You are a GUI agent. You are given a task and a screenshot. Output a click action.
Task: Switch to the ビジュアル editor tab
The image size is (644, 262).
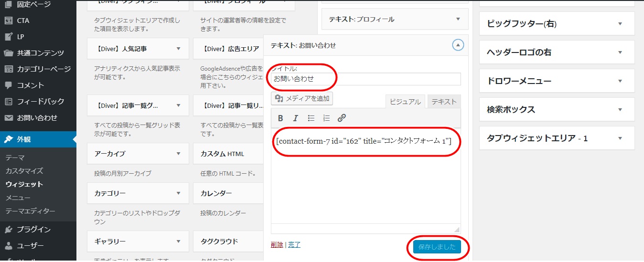click(x=405, y=102)
